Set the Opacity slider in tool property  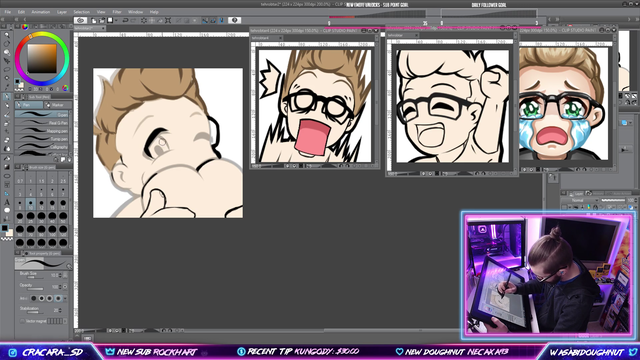(x=35, y=289)
